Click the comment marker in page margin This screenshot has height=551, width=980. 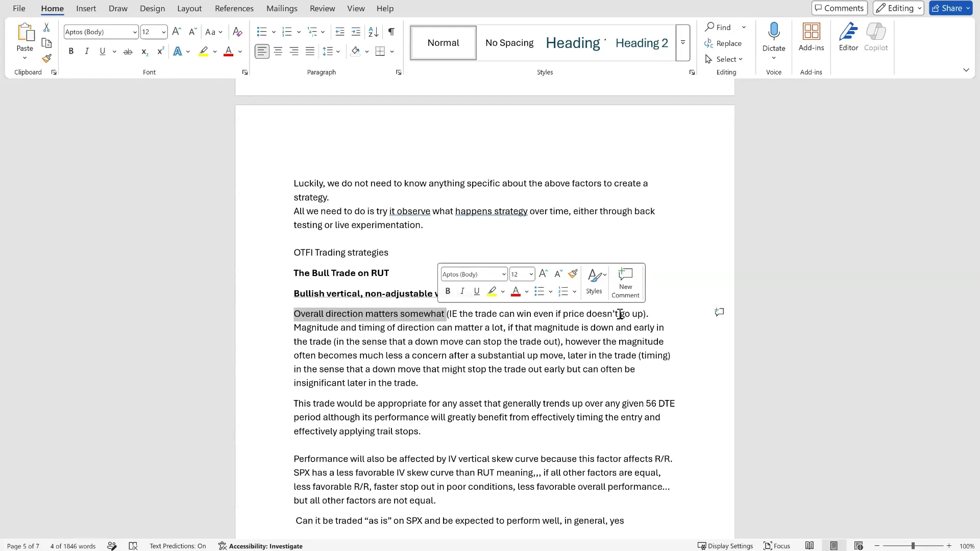(719, 312)
